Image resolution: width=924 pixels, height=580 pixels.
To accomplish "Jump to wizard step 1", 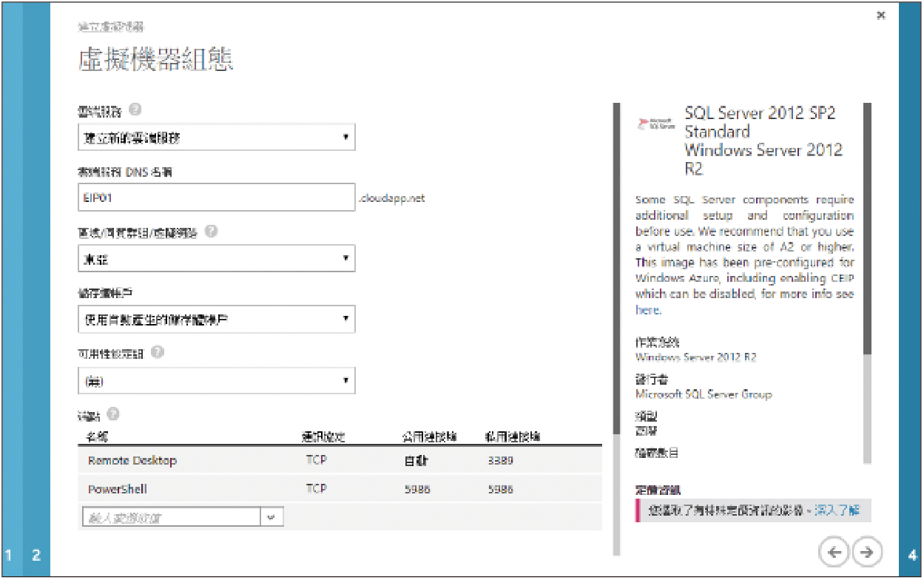I will [x=10, y=554].
